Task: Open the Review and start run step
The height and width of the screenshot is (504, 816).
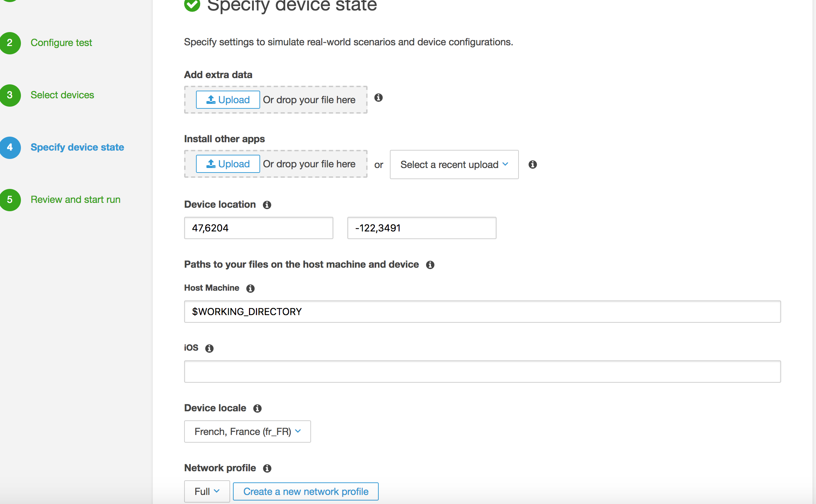Action: (75, 199)
